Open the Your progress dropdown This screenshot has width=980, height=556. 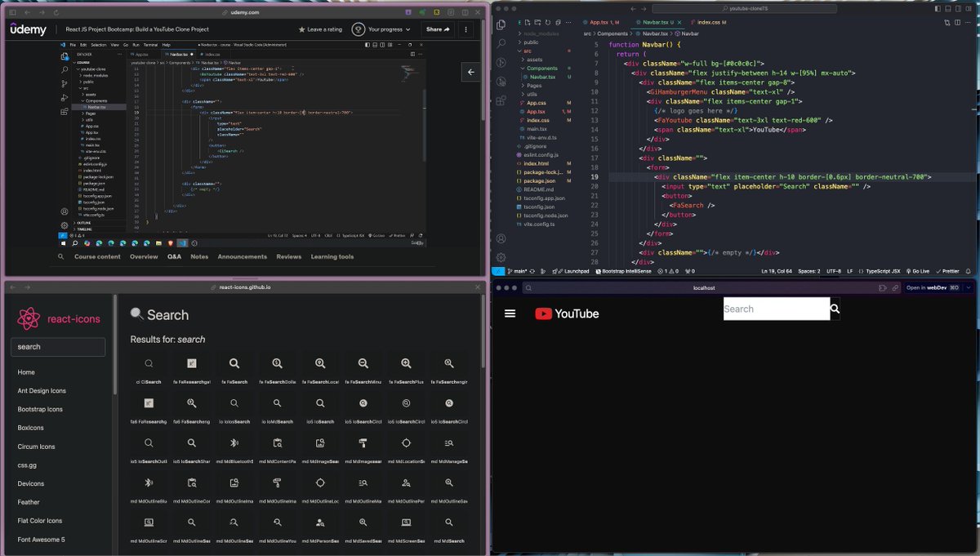(x=382, y=29)
